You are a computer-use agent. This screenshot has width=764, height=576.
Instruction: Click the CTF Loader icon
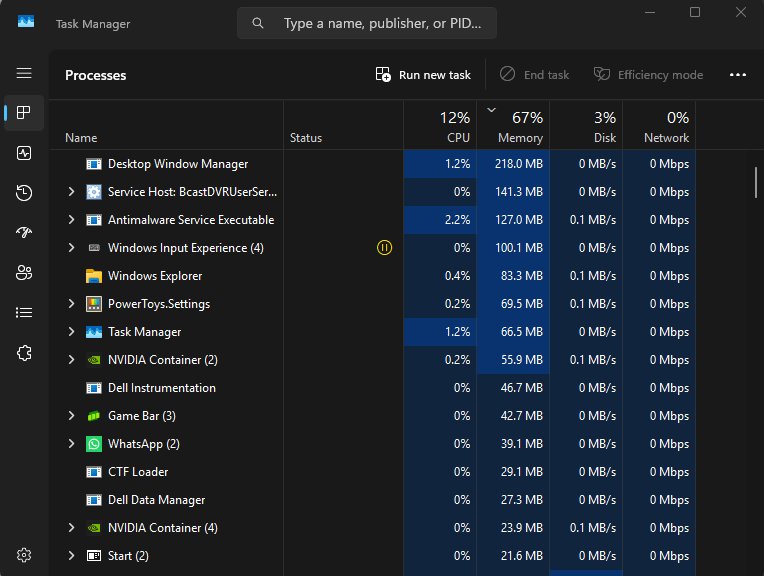click(94, 472)
